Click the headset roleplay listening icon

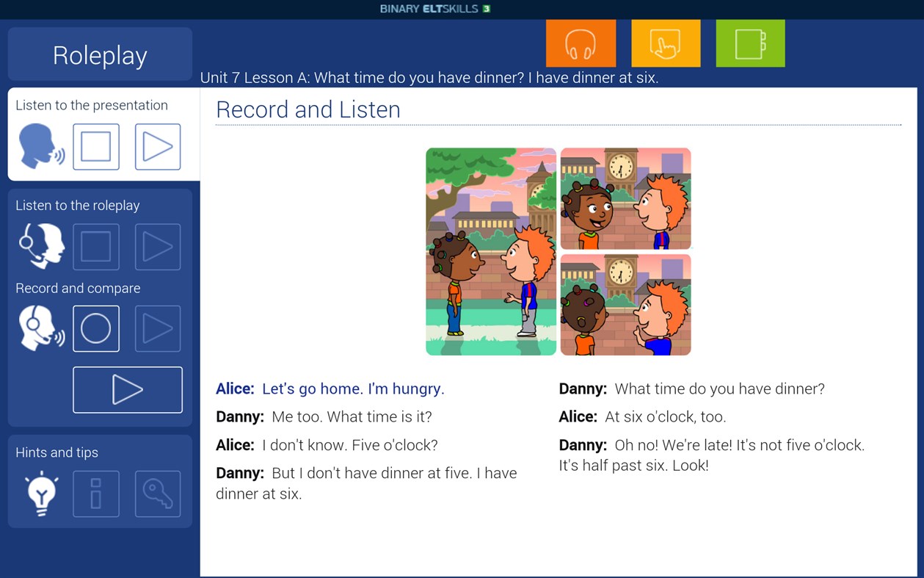(40, 247)
